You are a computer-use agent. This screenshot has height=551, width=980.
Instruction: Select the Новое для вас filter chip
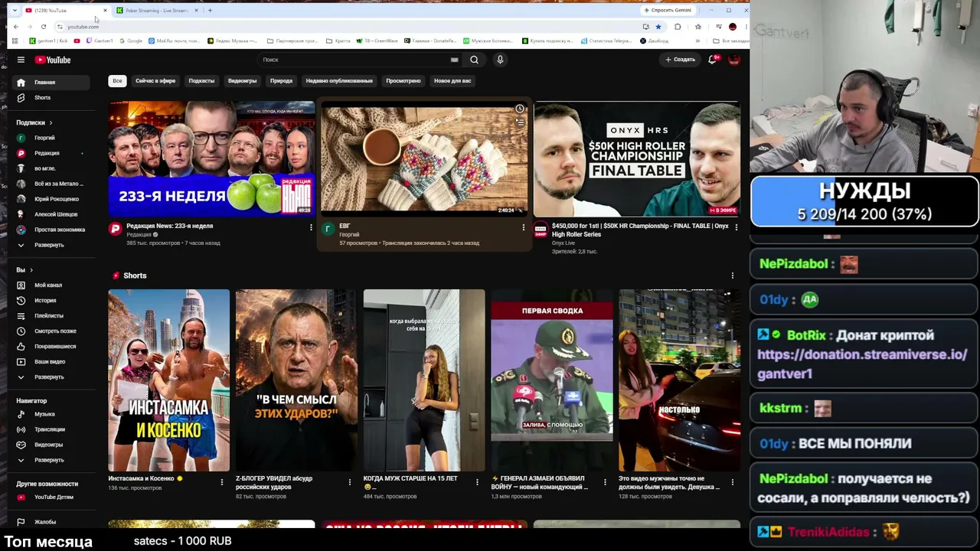tap(452, 80)
